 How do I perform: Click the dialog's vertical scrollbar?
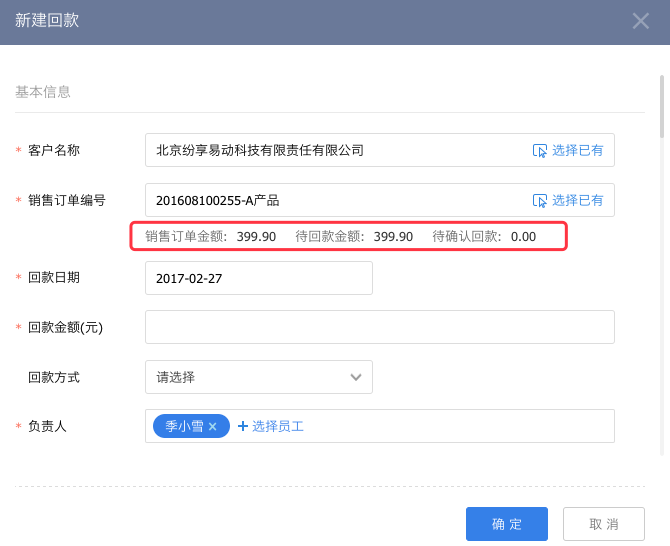(661, 106)
